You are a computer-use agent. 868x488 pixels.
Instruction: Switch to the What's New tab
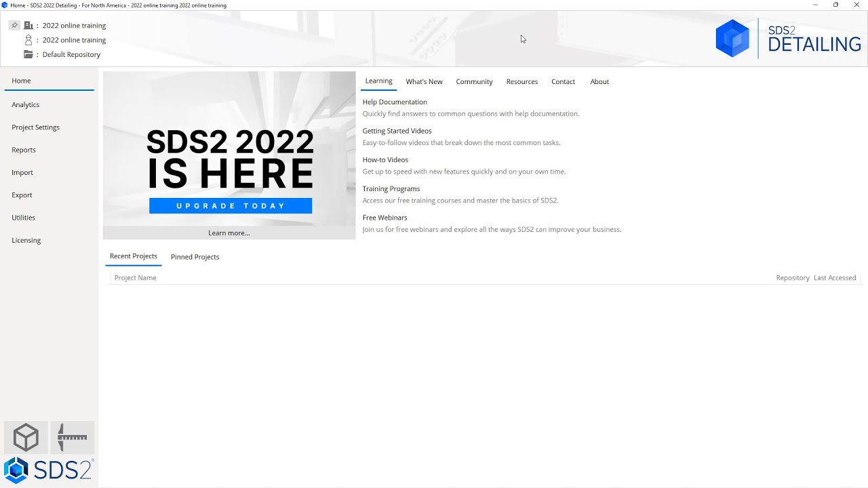(424, 81)
